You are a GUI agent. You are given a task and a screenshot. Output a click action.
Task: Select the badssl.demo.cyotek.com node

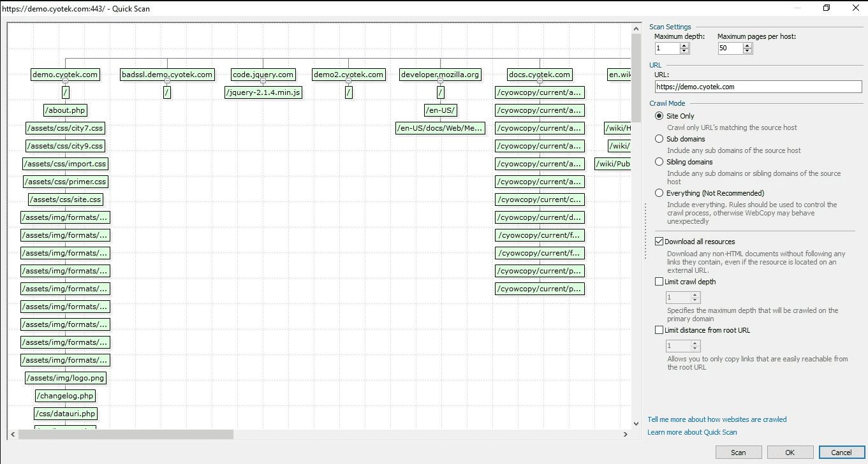[x=167, y=75]
